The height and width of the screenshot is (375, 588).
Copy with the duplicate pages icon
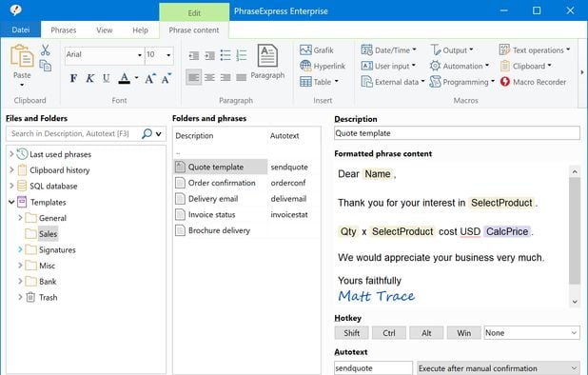click(46, 66)
